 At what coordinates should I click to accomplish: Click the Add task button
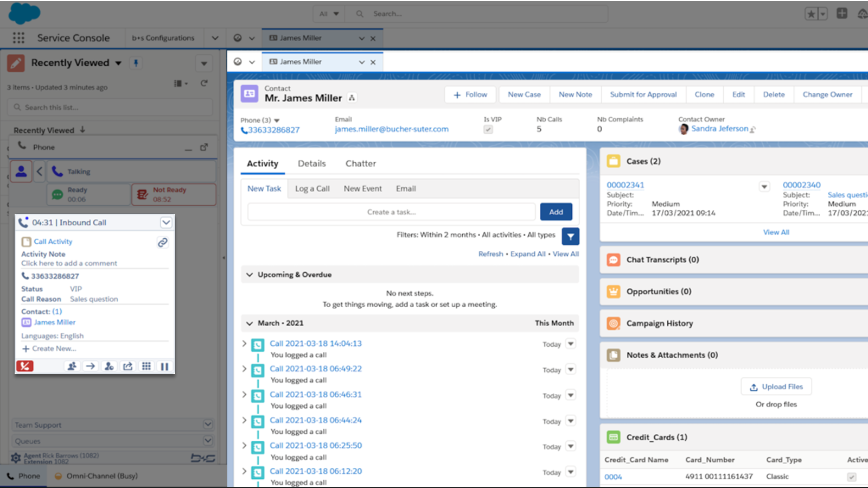click(x=556, y=212)
